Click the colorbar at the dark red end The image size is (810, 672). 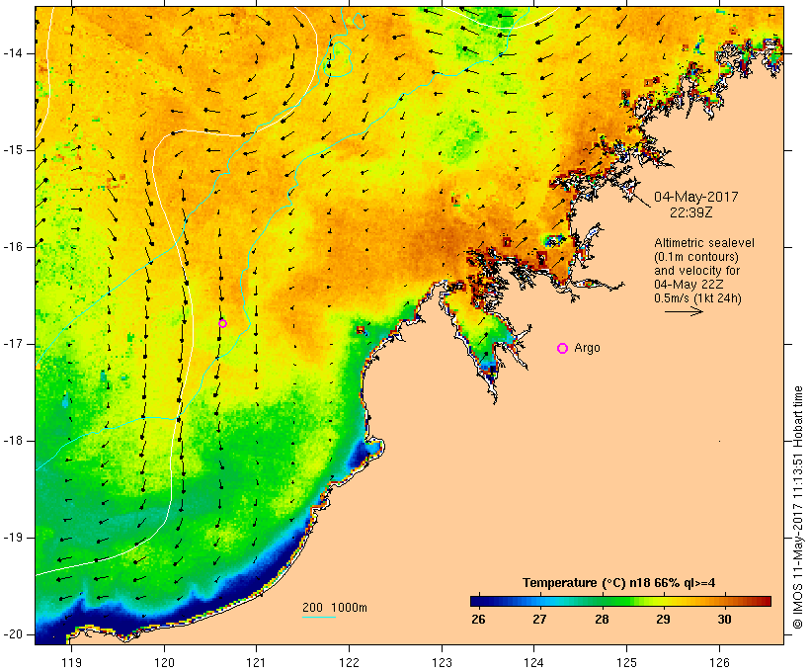tap(765, 601)
